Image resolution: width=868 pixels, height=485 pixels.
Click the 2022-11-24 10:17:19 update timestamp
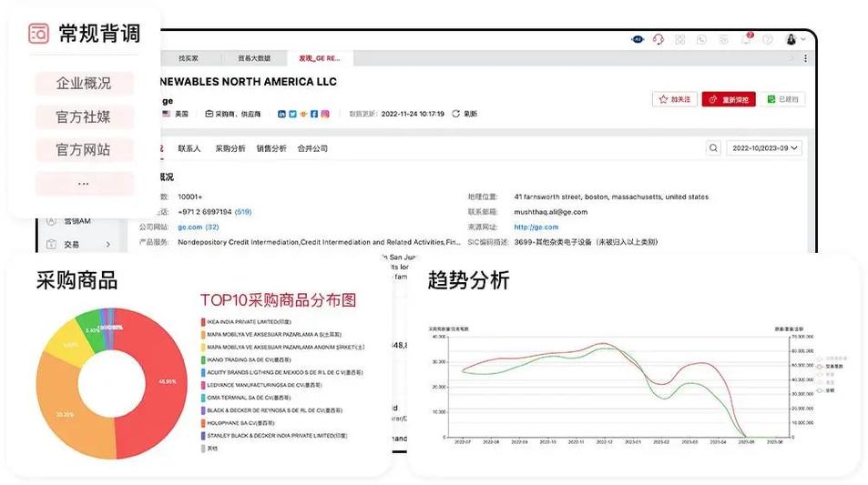coord(413,114)
